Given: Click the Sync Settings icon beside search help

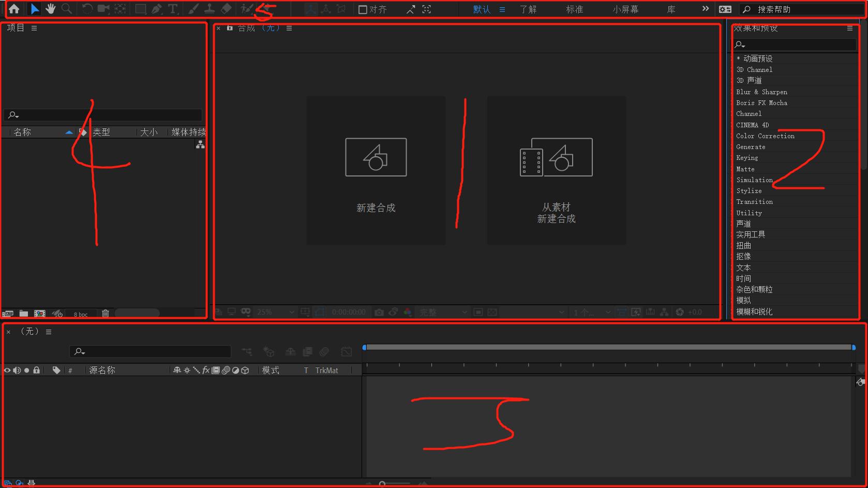Looking at the screenshot, I should pyautogui.click(x=725, y=9).
